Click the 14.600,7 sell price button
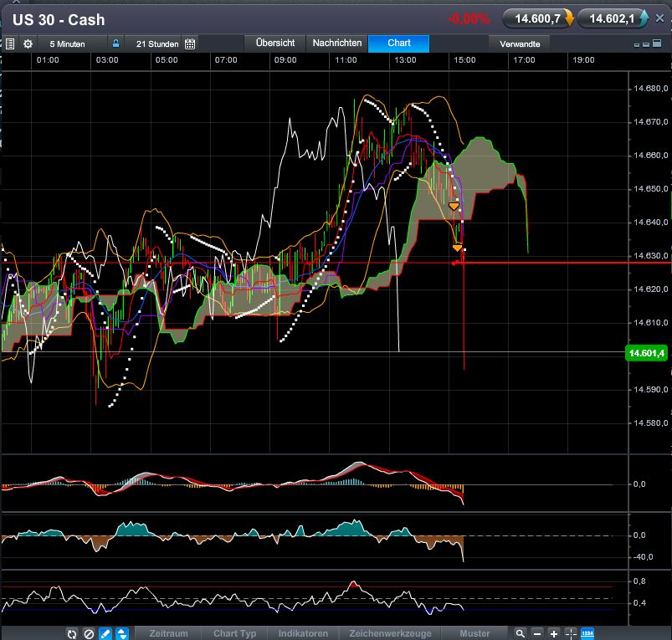The width and height of the screenshot is (672, 640). point(538,18)
